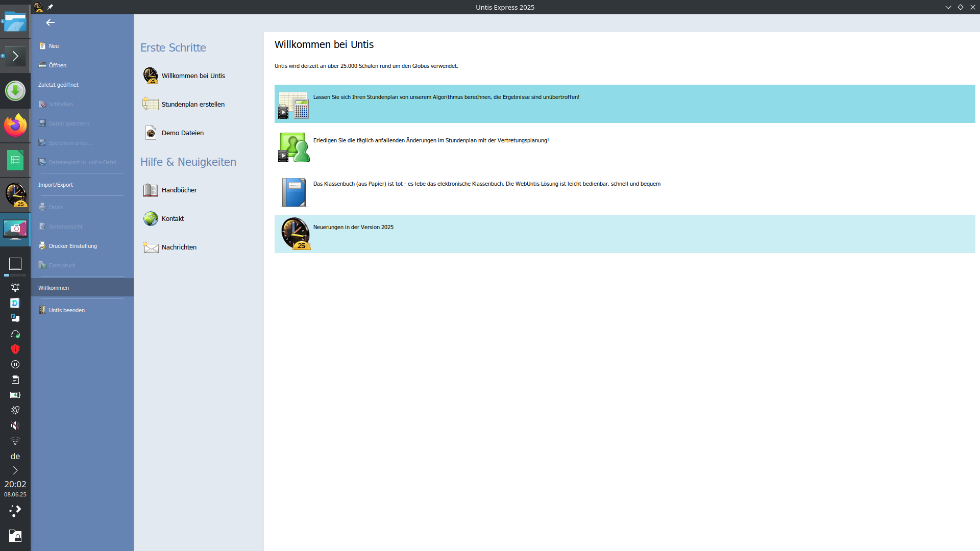
Task: Click the muted volume tray icon
Action: point(15,425)
